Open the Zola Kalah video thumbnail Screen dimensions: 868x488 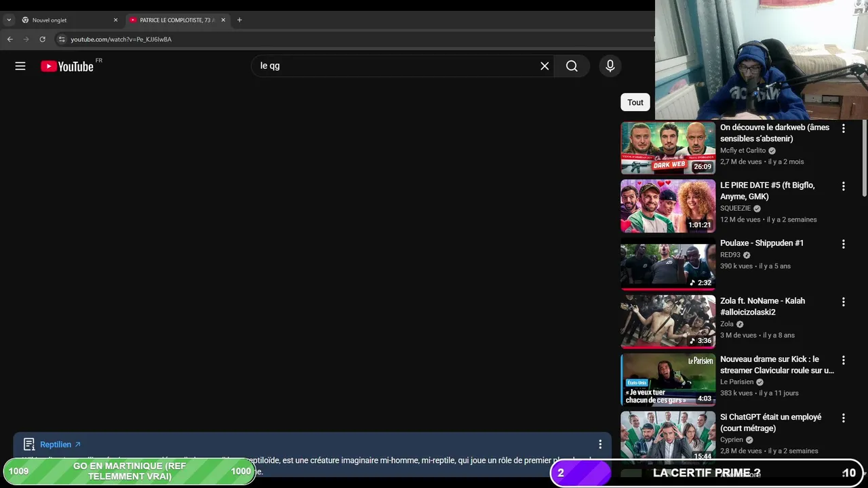pyautogui.click(x=668, y=322)
